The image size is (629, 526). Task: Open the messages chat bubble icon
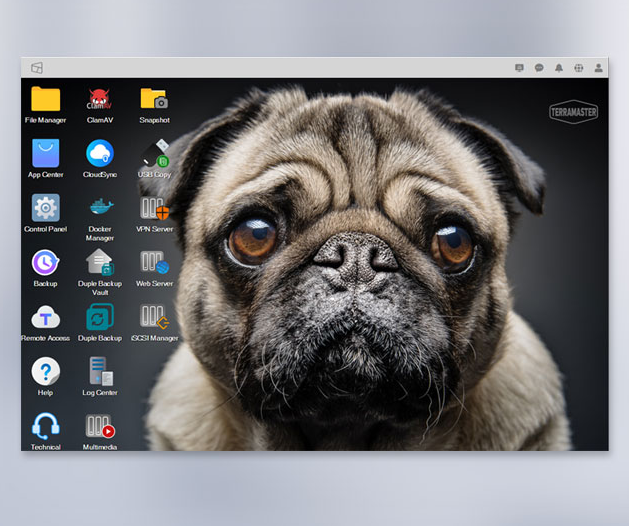coord(539,68)
